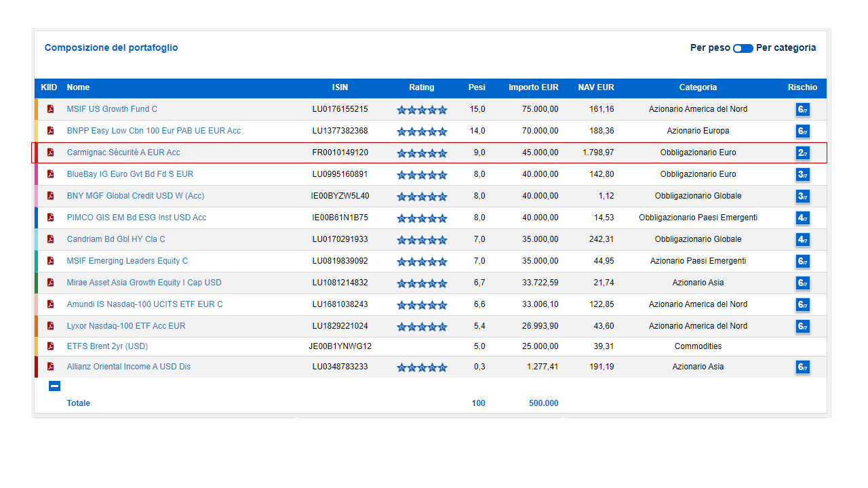Open the MSIF Emerging Leaders Equity C link
This screenshot has height=488, width=868.
coord(127,261)
